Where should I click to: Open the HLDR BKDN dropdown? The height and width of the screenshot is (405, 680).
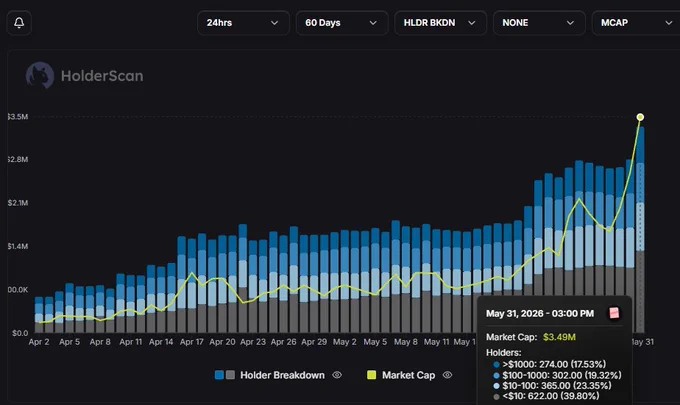pos(440,23)
